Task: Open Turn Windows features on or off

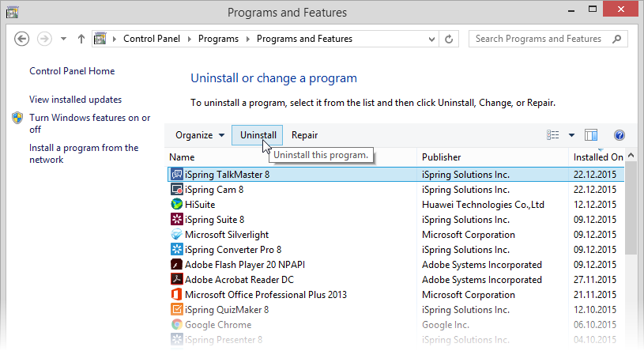Action: [89, 123]
